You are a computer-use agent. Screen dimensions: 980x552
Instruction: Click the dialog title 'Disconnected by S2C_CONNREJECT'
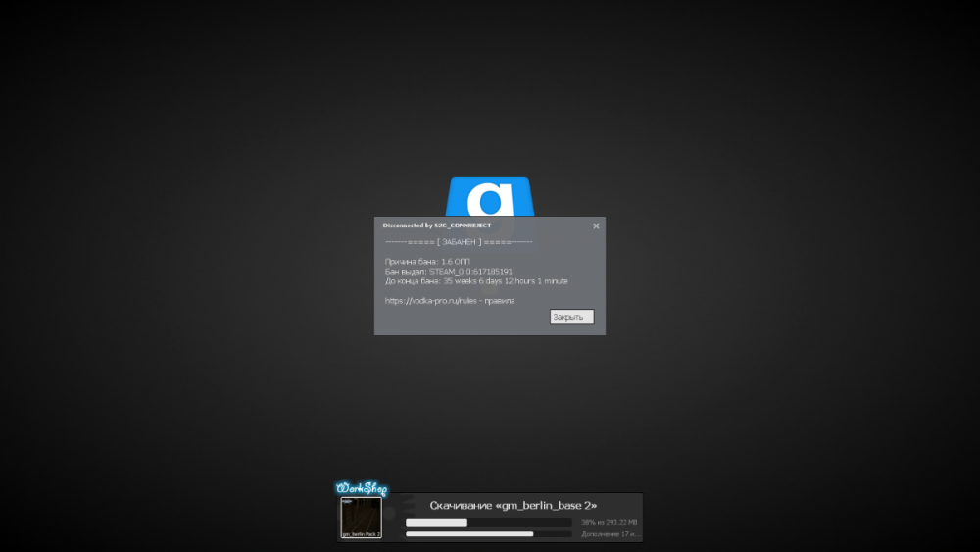(x=437, y=225)
